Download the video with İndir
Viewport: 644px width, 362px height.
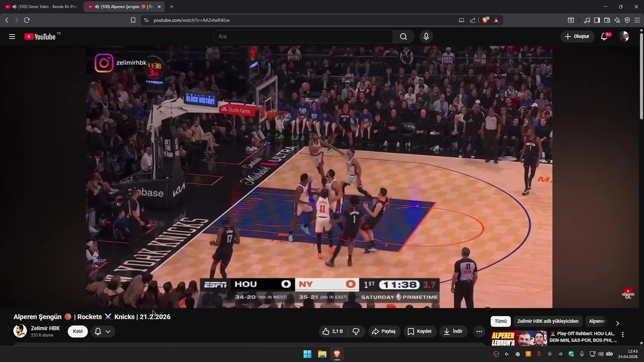(453, 331)
